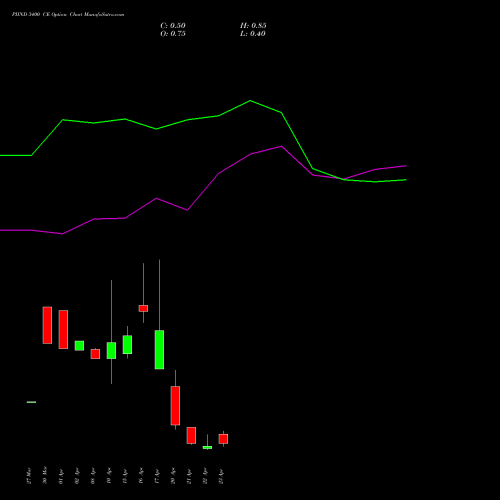Select the tiny green candle above 22 Apr
Screen dimensions: 500x500
click(x=207, y=447)
